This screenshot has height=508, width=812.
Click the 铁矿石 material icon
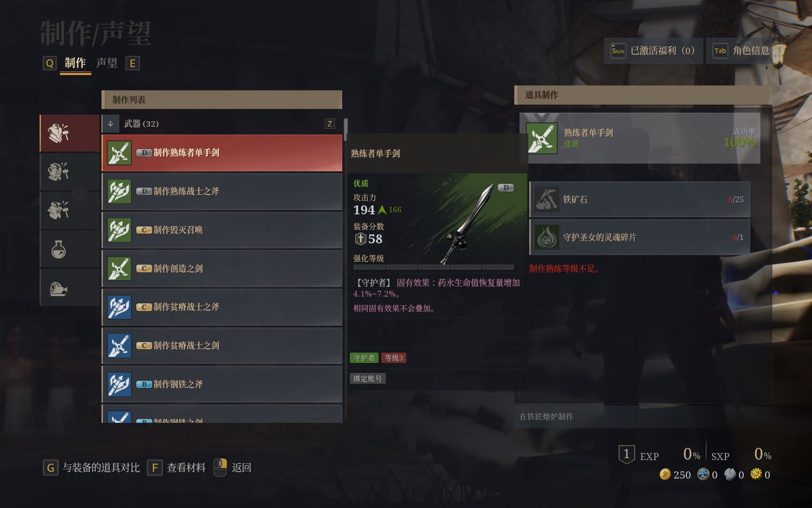click(x=547, y=199)
